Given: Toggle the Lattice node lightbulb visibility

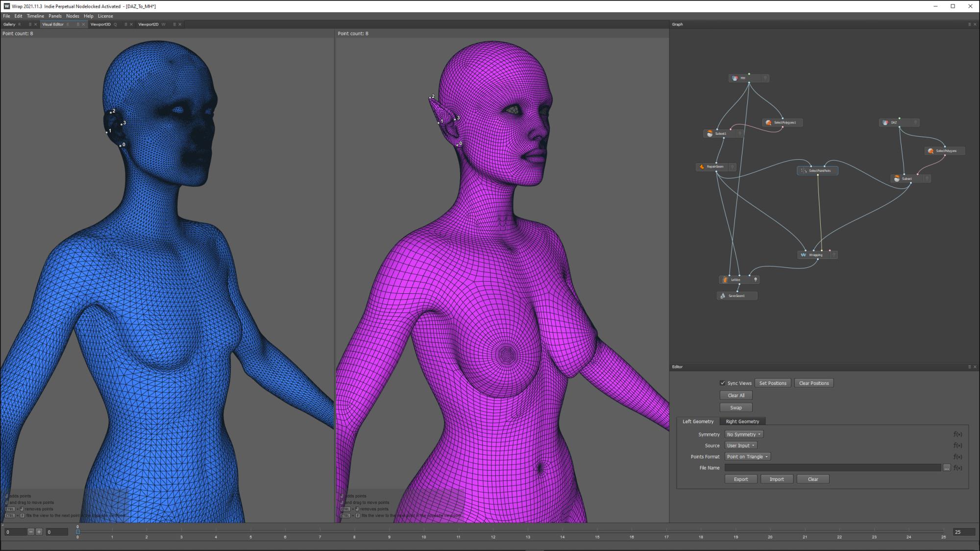Looking at the screenshot, I should (756, 280).
